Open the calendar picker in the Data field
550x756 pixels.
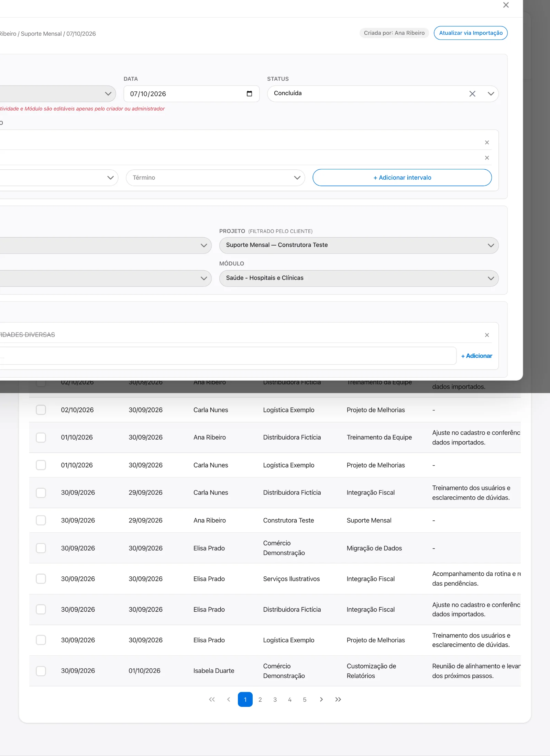249,94
